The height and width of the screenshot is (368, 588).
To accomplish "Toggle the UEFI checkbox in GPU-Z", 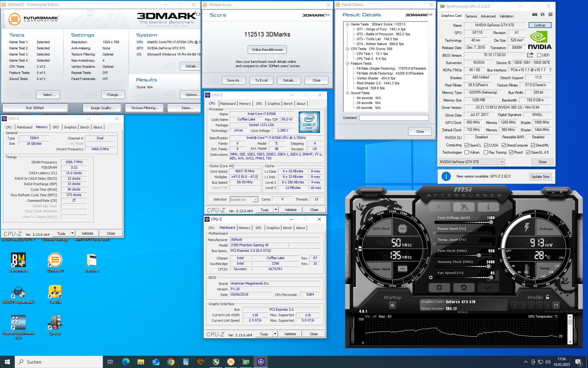I will click(539, 55).
